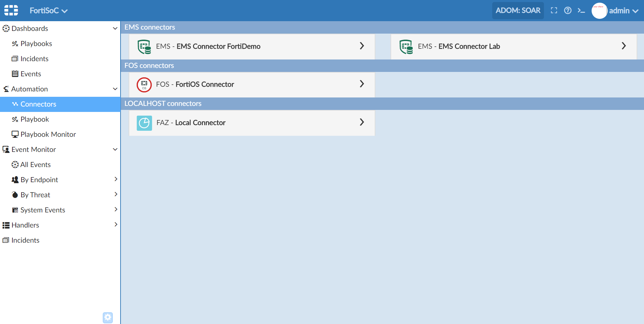Expand System Events submenu arrow
Viewport: 644px width, 324px height.
click(x=116, y=209)
